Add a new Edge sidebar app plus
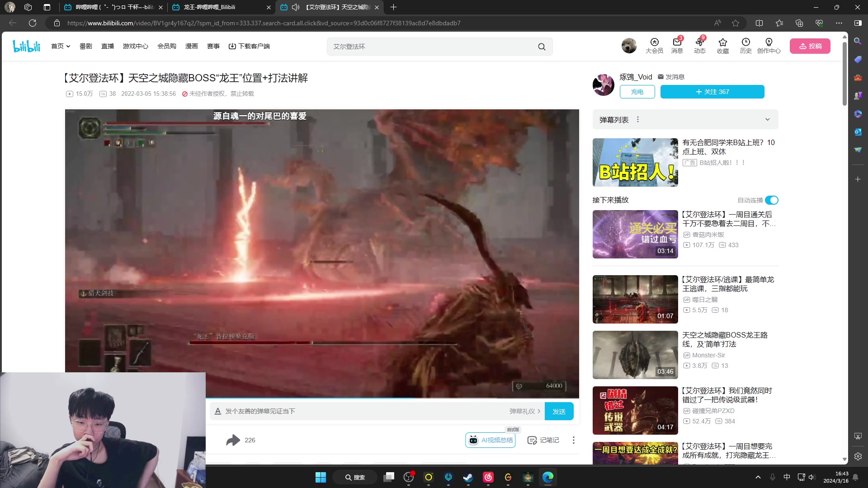Viewport: 868px width, 488px height. point(858,179)
